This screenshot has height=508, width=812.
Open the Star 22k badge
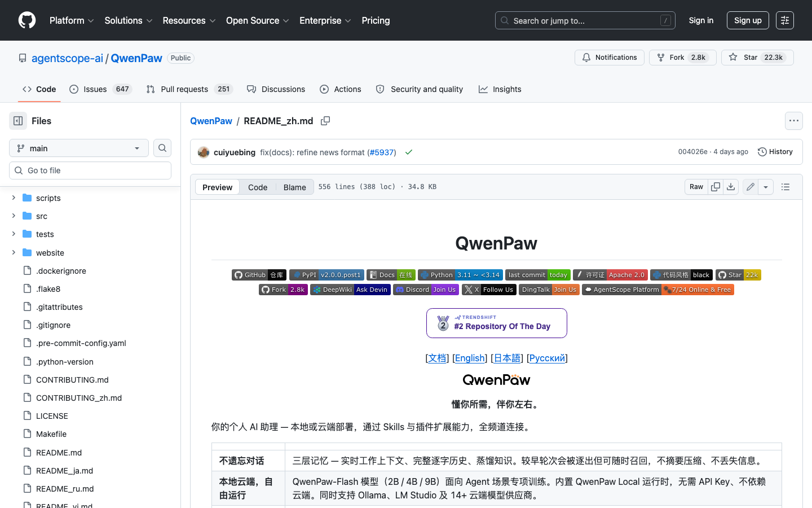(x=738, y=275)
